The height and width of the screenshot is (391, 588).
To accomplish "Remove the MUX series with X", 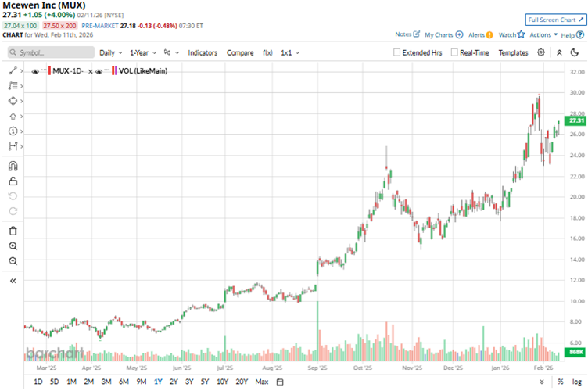I will [91, 71].
